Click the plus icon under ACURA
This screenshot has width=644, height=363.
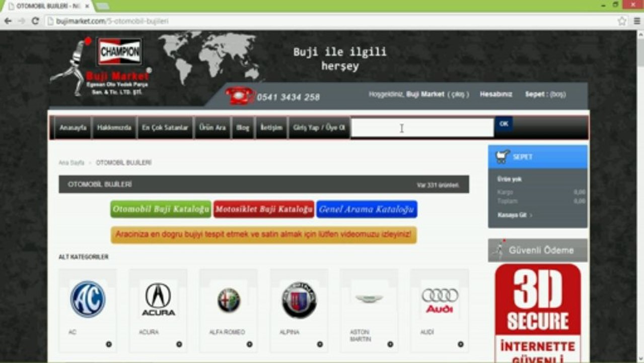coord(179,344)
